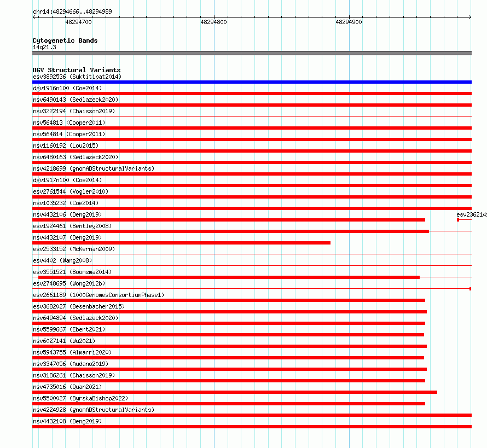Select nsv4224928 (gnomADStructuralVariants) label
Image resolution: width=487 pixels, height=448 pixels.
point(94,410)
